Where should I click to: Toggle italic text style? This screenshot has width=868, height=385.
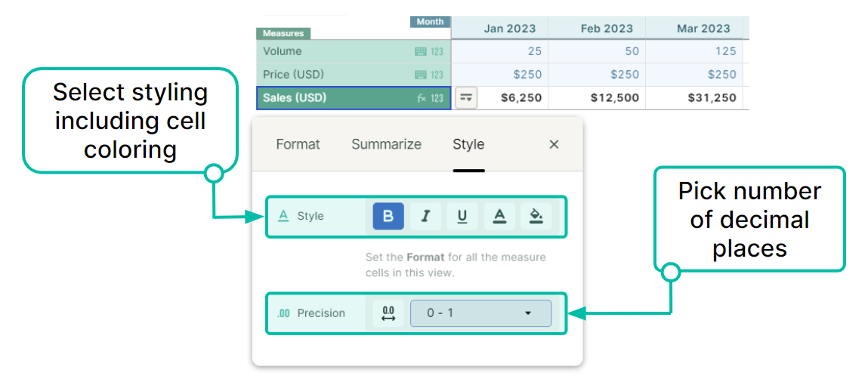425,217
